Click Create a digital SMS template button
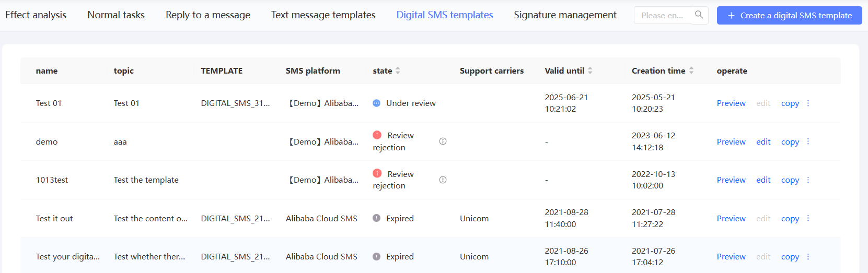 coord(790,16)
